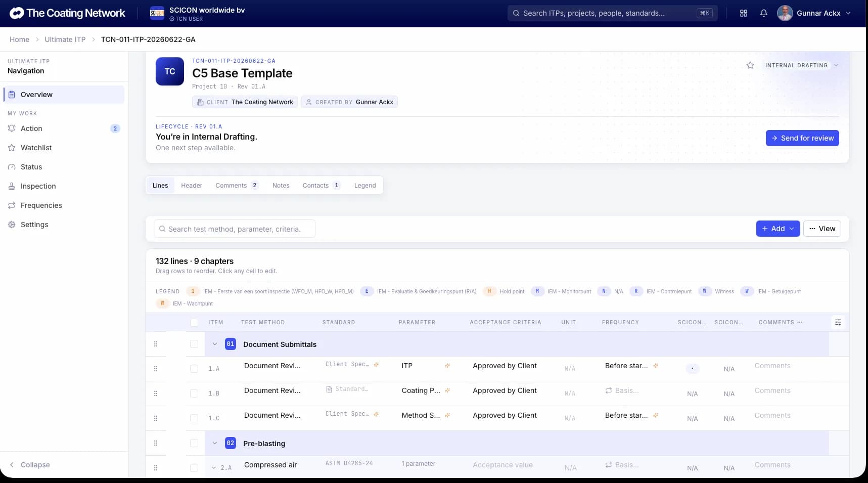Open the notifications bell
The width and height of the screenshot is (868, 483).
point(763,13)
